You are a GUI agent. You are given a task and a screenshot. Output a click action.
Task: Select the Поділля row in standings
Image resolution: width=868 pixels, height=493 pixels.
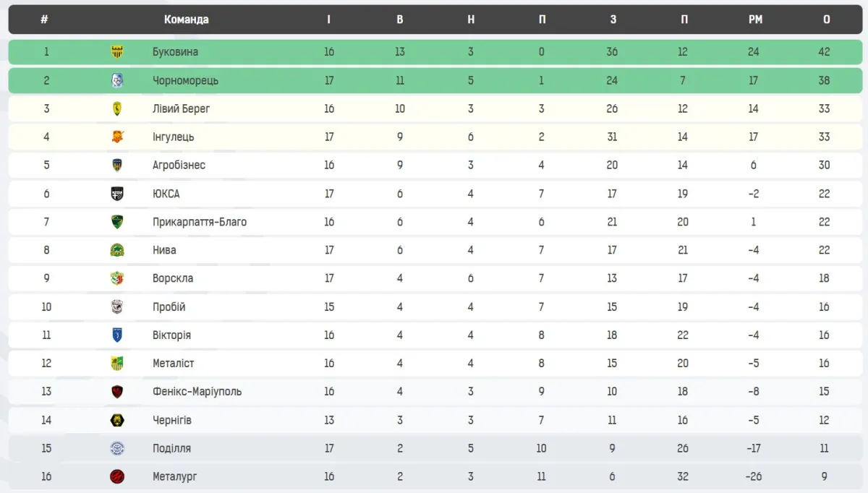click(x=434, y=448)
